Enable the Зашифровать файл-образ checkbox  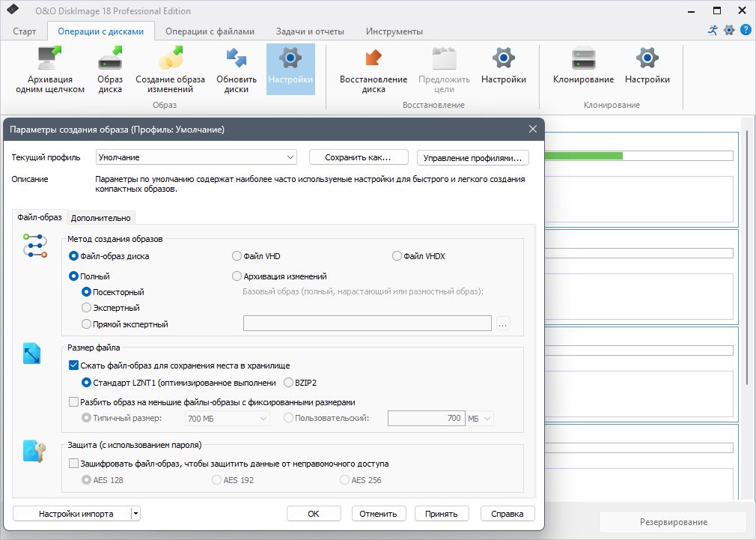pos(74,464)
